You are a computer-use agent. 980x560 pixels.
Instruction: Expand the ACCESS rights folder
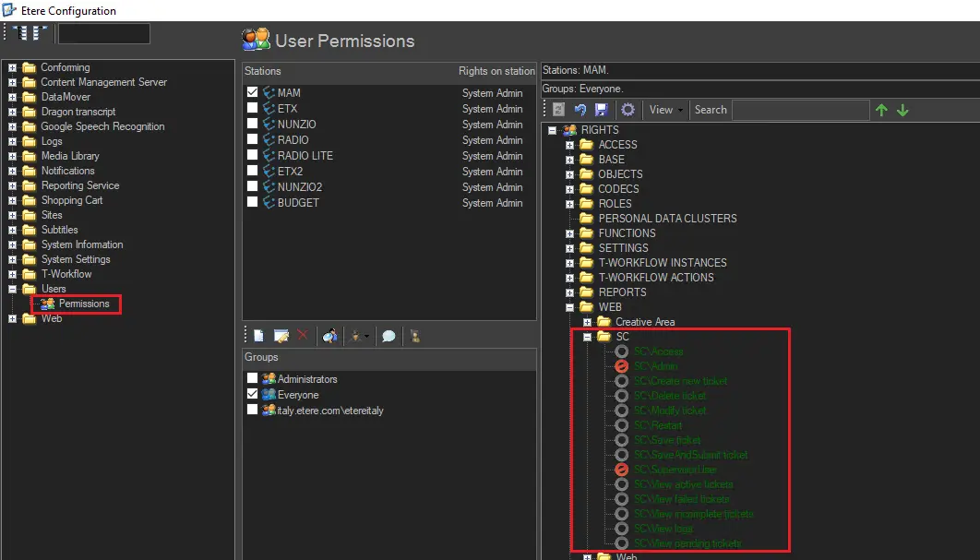(x=569, y=145)
